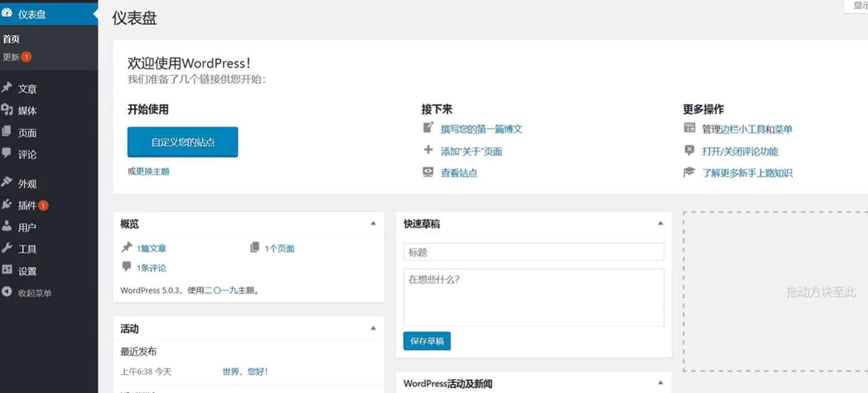The width and height of the screenshot is (868, 393).
Task: Open the 打开/关闭评论功能 link
Action: (740, 151)
